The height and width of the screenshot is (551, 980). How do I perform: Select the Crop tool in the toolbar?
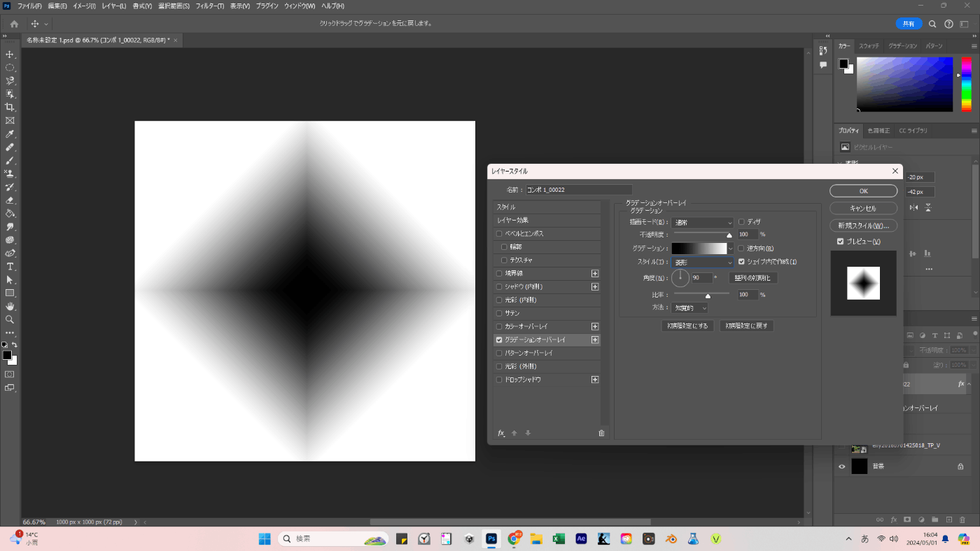(x=10, y=107)
